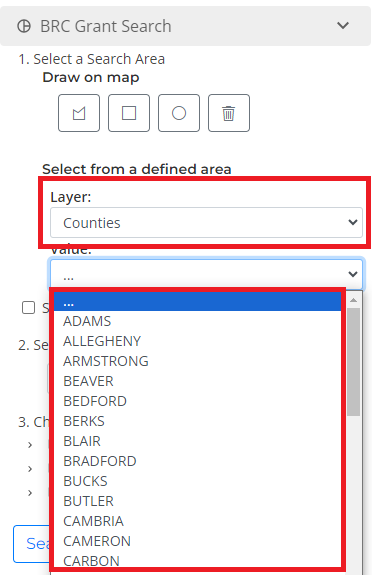Select the polygon draw tool
372x575 pixels.
[79, 113]
